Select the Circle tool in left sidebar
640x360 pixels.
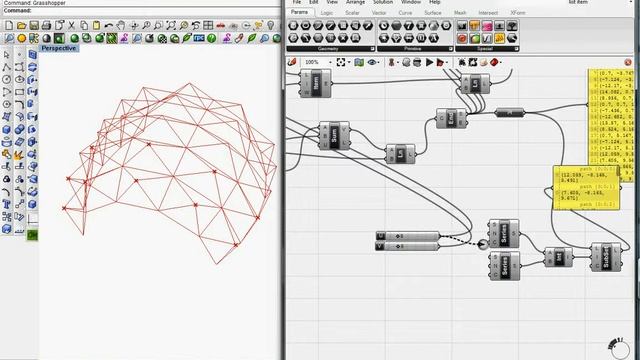pos(7,80)
